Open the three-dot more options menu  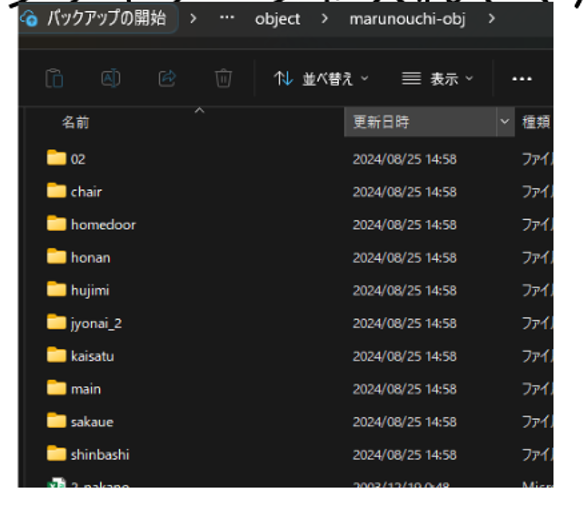coord(522,79)
